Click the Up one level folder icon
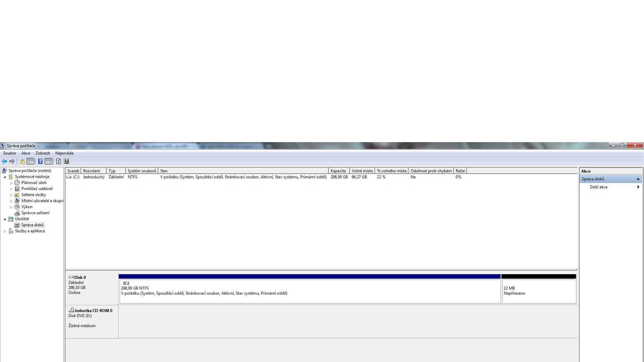 pos(22,161)
